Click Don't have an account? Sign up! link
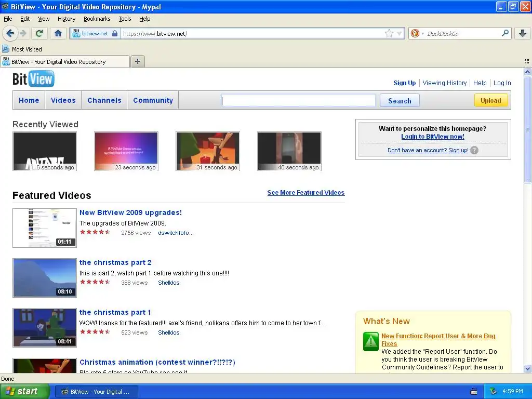This screenshot has height=399, width=532. click(428, 150)
